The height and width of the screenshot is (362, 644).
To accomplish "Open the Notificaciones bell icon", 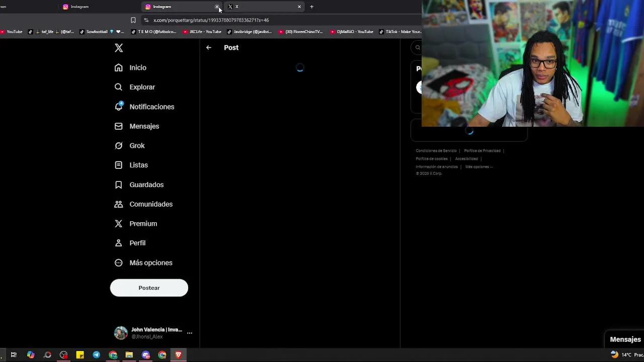I will [x=119, y=106].
